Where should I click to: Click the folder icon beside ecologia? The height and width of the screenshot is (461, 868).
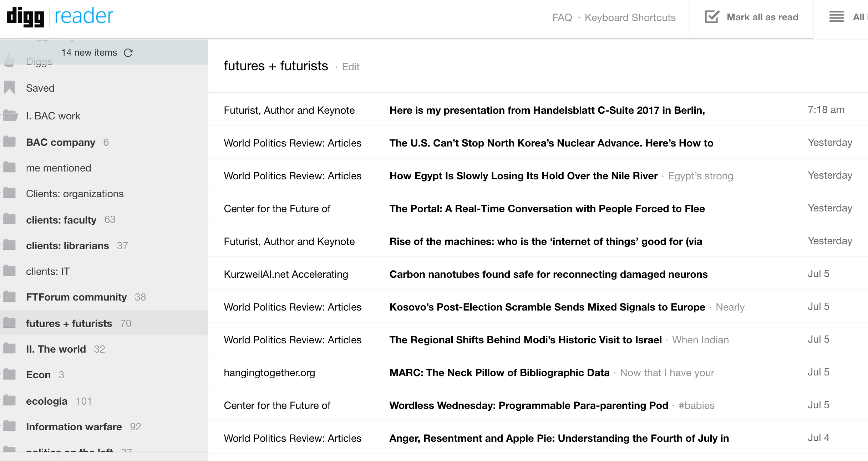[9, 400]
